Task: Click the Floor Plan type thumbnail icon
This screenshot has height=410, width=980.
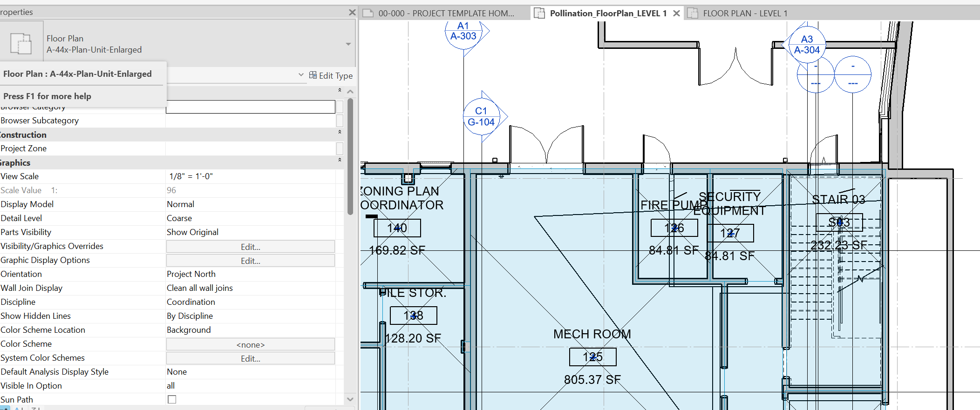Action: click(x=21, y=44)
